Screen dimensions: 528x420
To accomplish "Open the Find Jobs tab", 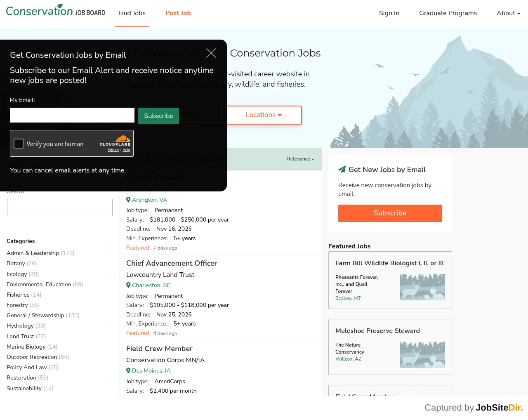I will point(132,13).
